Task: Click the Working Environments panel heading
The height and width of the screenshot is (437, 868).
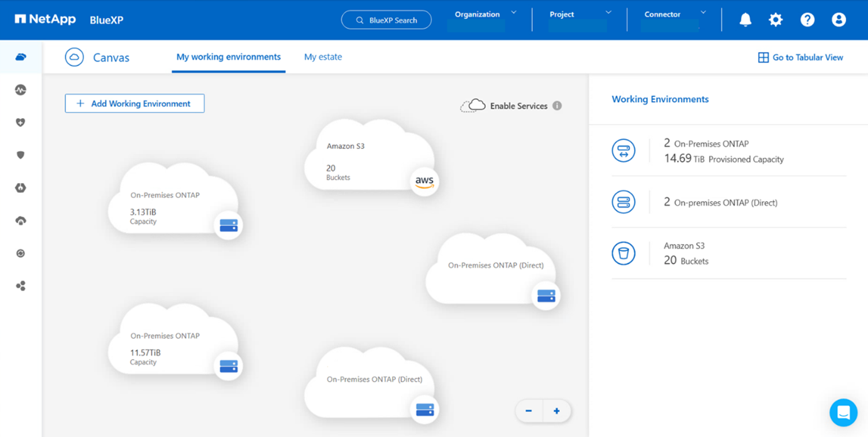Action: coord(660,99)
